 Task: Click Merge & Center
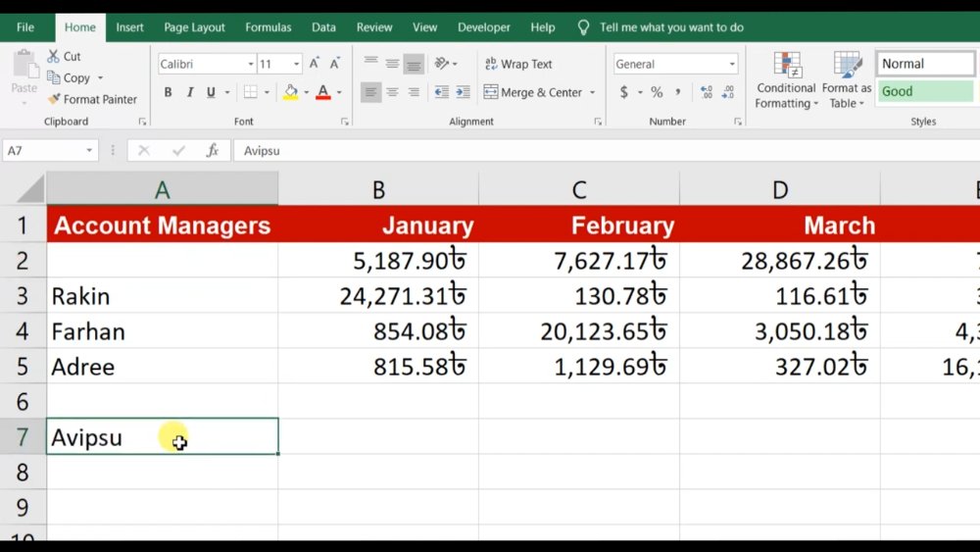(533, 92)
